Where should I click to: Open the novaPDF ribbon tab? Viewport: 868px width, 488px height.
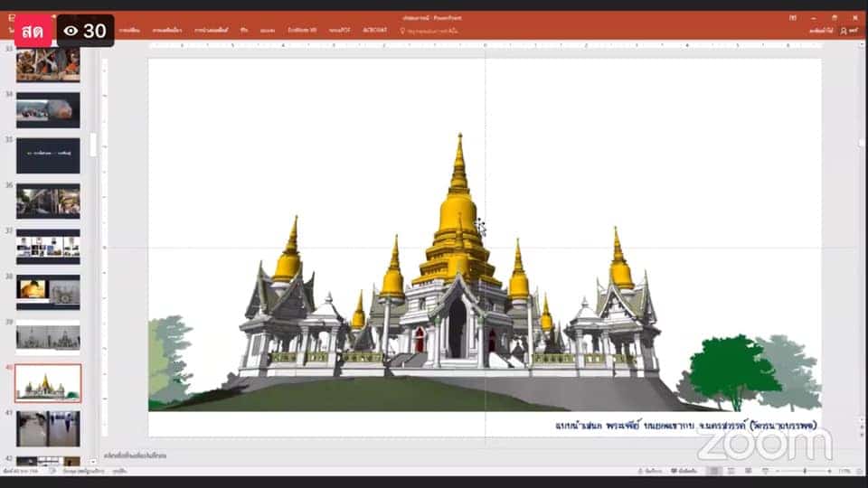point(339,30)
